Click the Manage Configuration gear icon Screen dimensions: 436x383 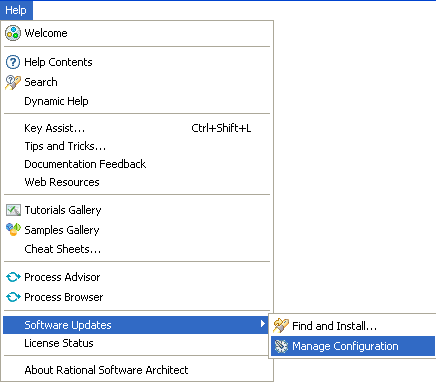[281, 346]
